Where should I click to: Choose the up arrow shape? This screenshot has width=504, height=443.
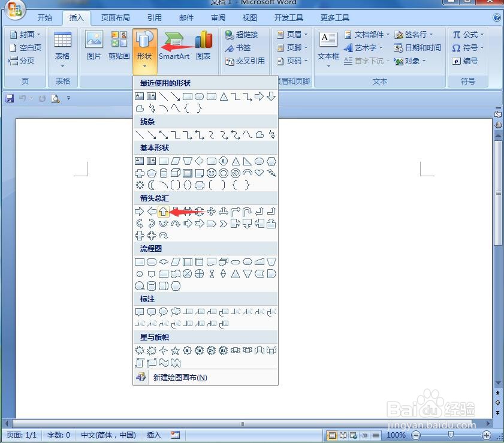click(163, 211)
